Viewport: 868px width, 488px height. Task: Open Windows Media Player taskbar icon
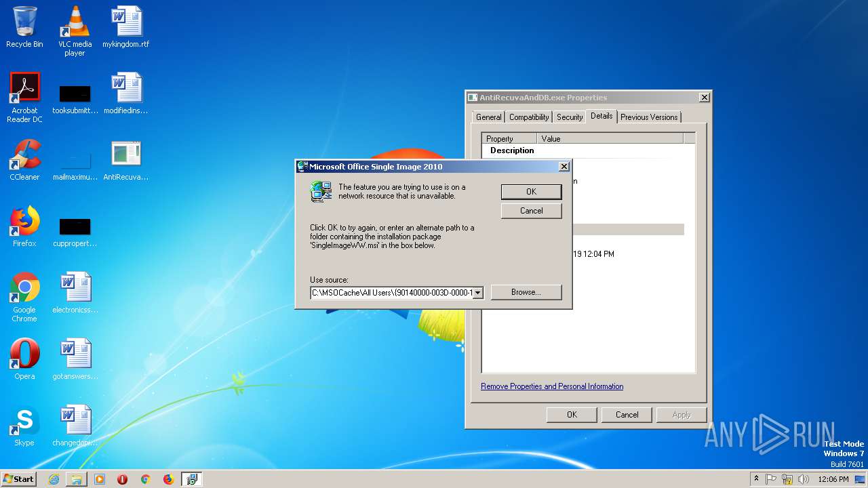coord(100,479)
